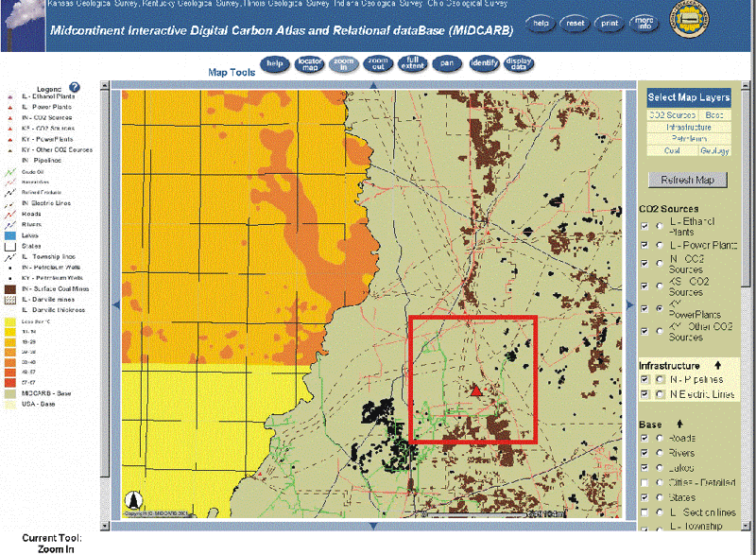The height and width of the screenshot is (555, 756).
Task: Click the MIDCARB - Base legend swatch
Action: click(x=10, y=393)
